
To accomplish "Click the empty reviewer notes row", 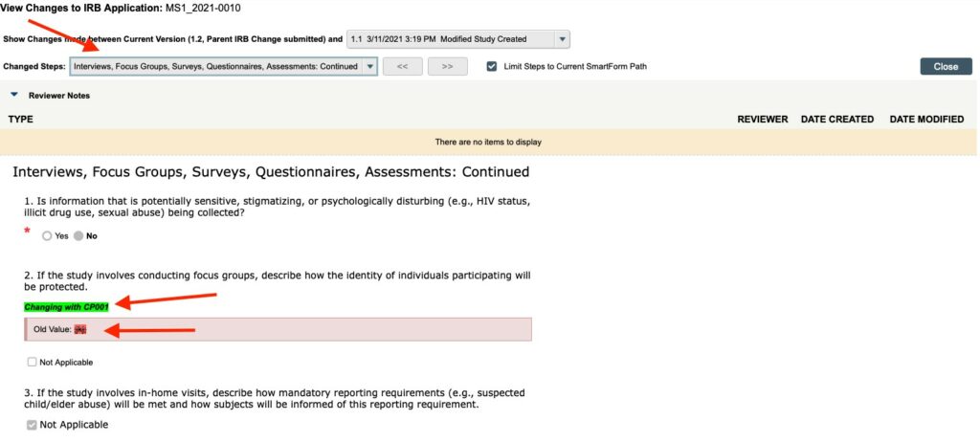I will pyautogui.click(x=488, y=143).
